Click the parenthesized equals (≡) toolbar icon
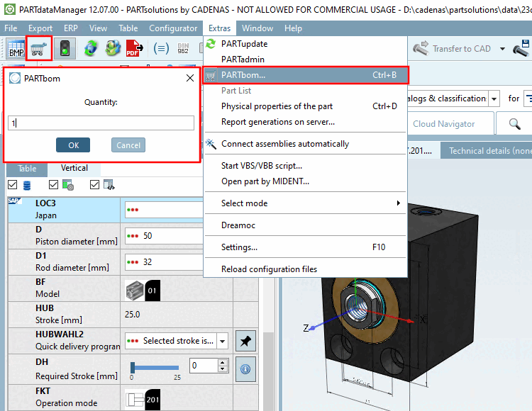The image size is (532, 411). [x=161, y=48]
